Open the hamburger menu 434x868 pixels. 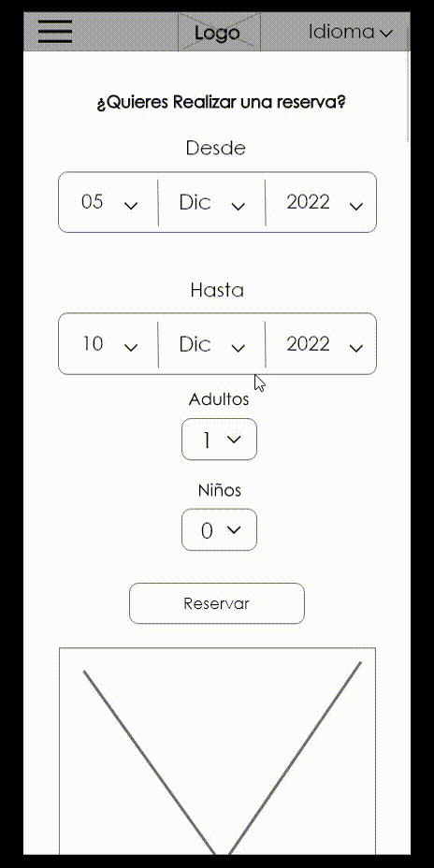55,32
